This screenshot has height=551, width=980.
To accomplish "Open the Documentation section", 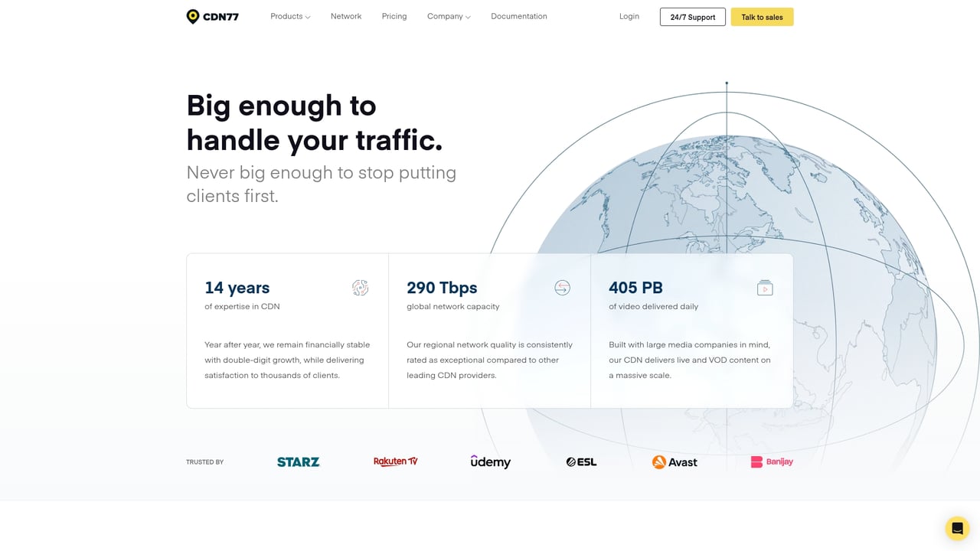I will coord(518,16).
